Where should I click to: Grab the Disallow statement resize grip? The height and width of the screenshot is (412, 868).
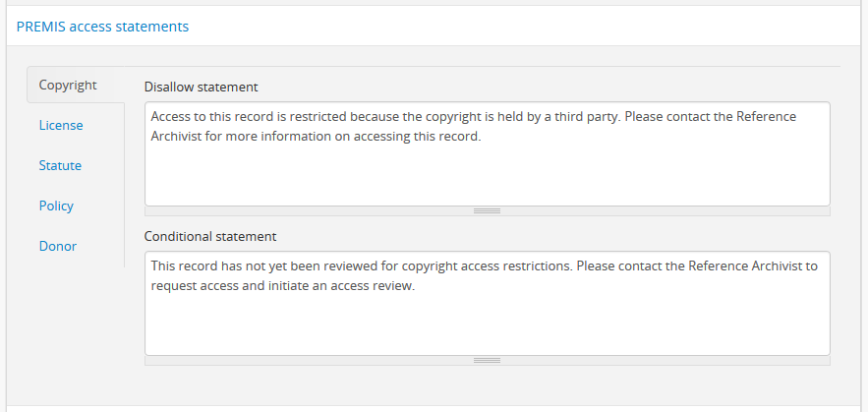pos(487,210)
